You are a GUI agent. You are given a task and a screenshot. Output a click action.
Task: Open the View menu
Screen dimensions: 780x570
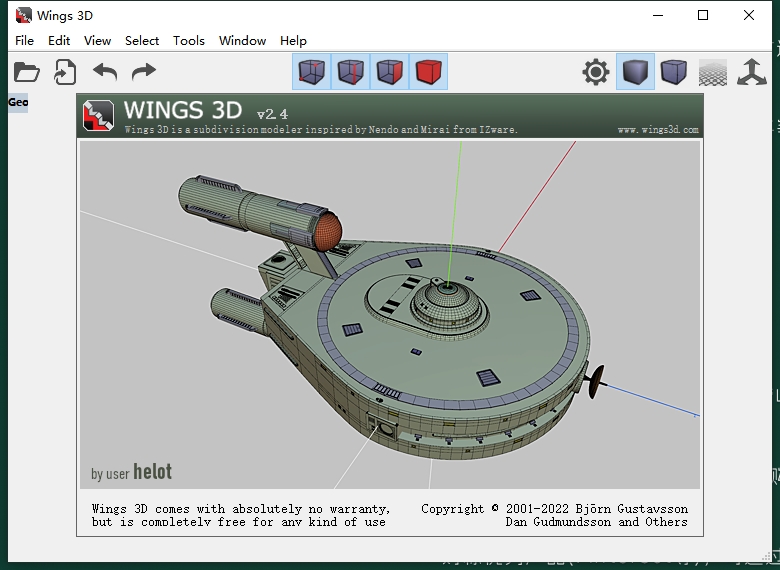97,41
